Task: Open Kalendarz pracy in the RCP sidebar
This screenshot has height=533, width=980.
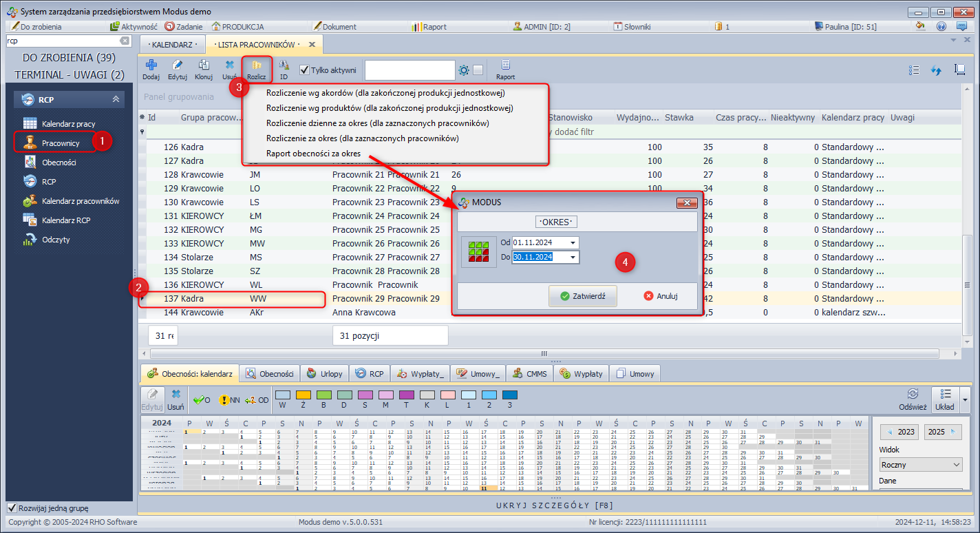Action: click(68, 124)
